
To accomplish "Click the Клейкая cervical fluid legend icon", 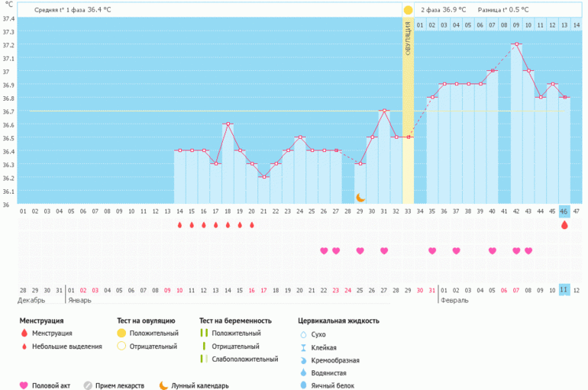I will [x=303, y=347].
